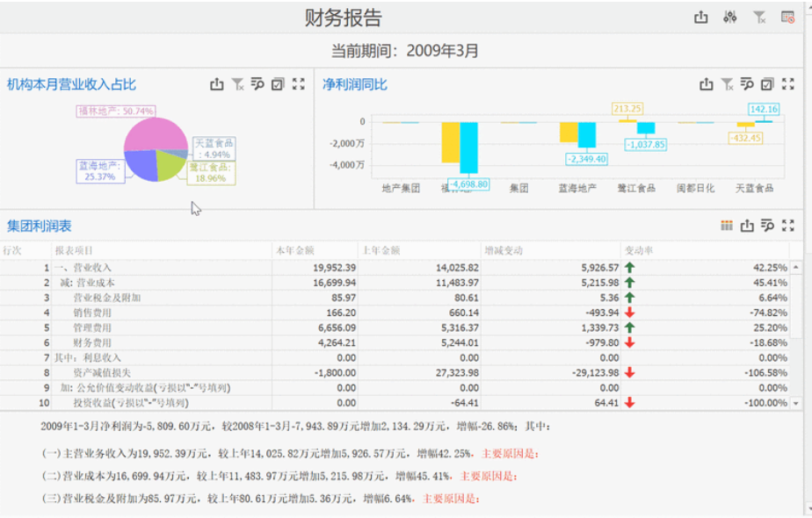Clear filter in 机构本月营业收入占比 panel

[x=237, y=83]
